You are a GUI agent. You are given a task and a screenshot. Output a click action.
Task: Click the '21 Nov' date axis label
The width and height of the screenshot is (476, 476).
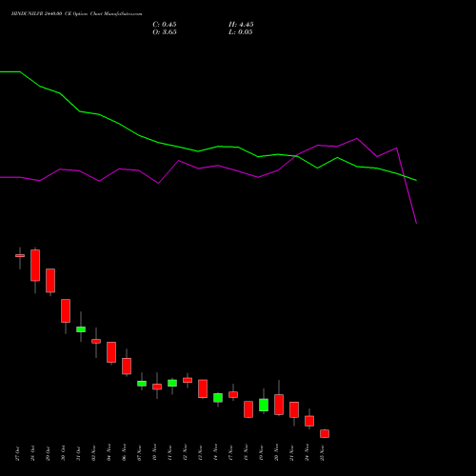291,453
